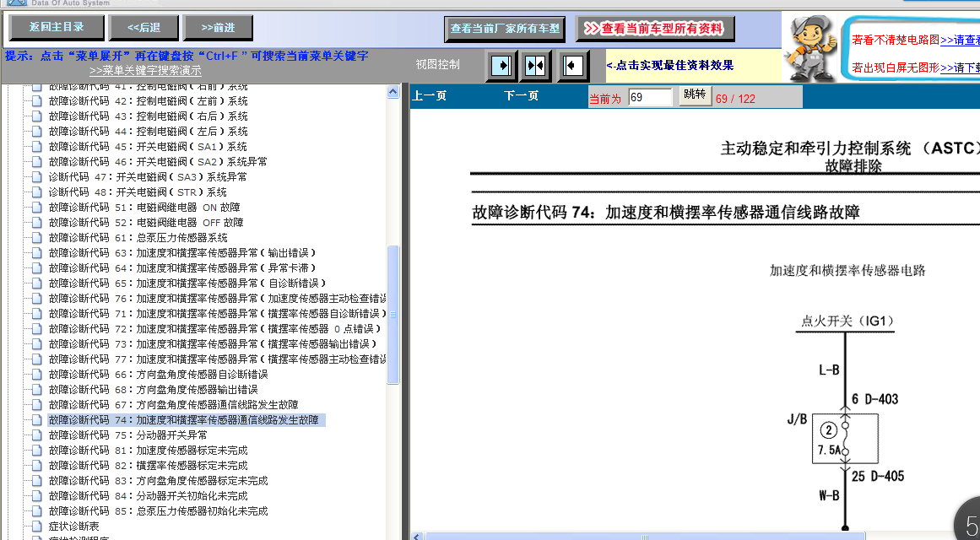Select 故障诊断代码 44 控制电磁阀(左后)系统

coord(148,132)
